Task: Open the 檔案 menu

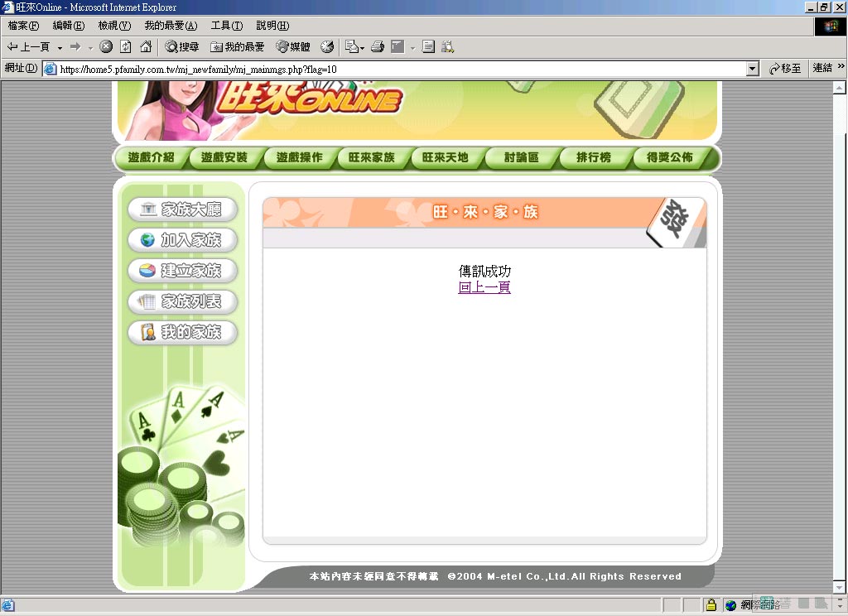Action: tap(23, 26)
